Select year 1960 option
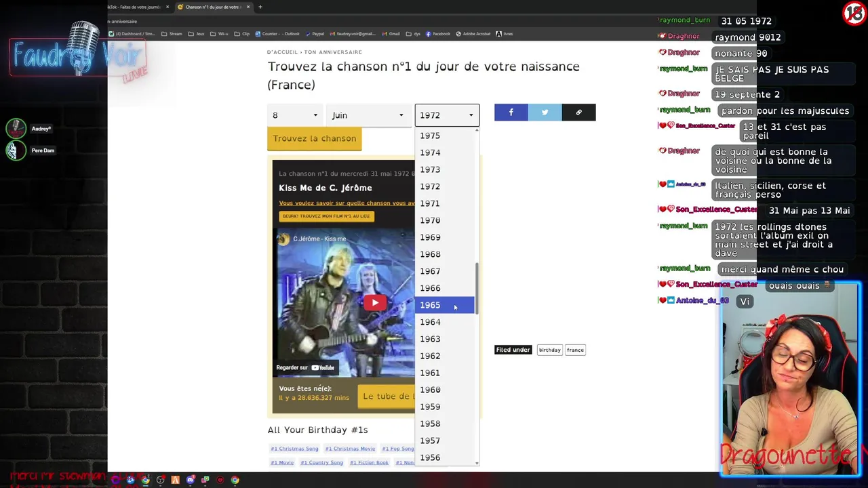The height and width of the screenshot is (488, 868). 445,390
